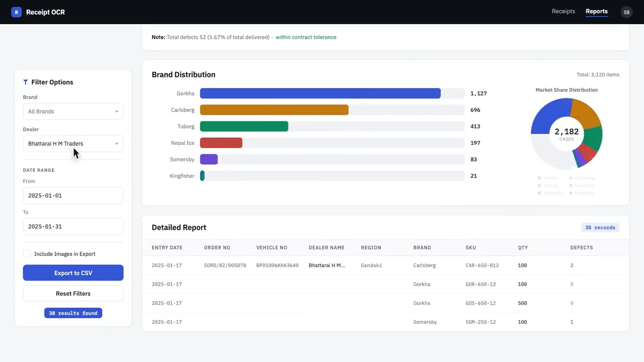The width and height of the screenshot is (644, 362).
Task: Click the Detailed Report heading
Action: 179,228
